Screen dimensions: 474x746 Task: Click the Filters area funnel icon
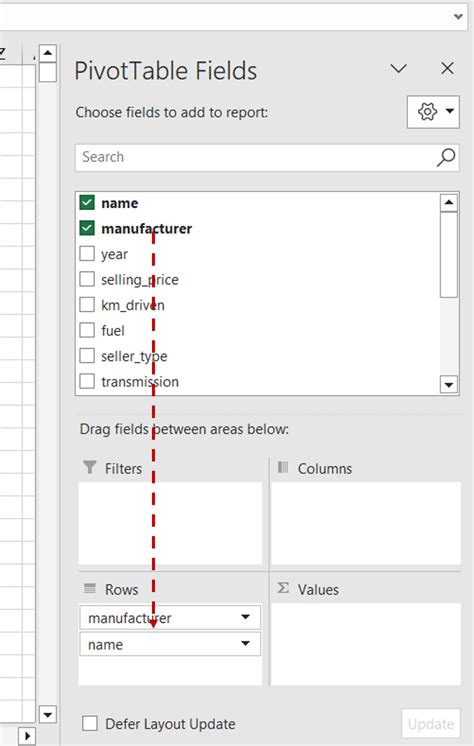(89, 467)
